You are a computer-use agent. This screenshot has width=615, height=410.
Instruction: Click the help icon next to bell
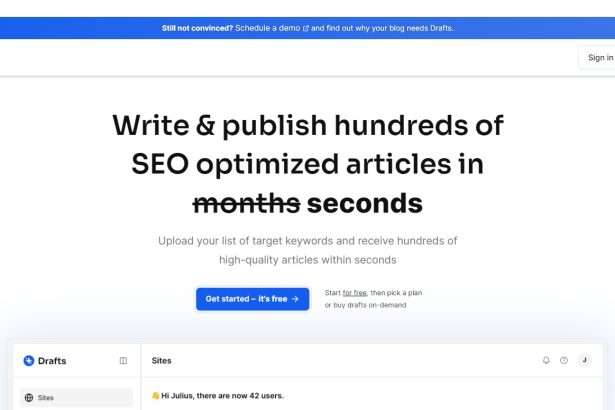(x=564, y=360)
